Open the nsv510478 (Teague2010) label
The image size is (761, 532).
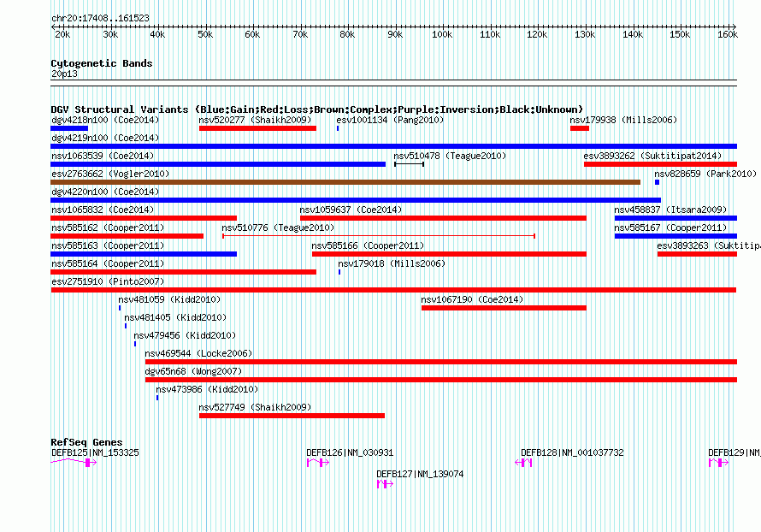click(x=450, y=156)
